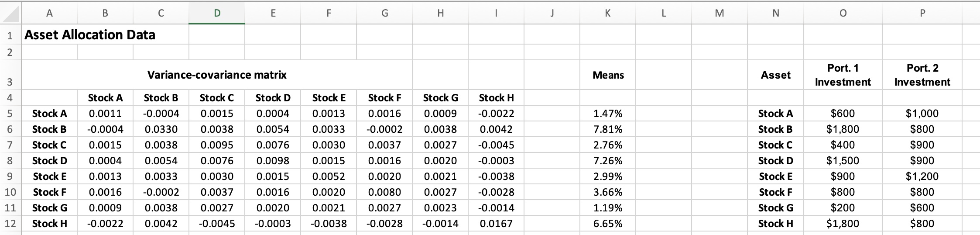Click the Port. 2 Investment header
This screenshot has width=980, height=235.
(x=922, y=75)
